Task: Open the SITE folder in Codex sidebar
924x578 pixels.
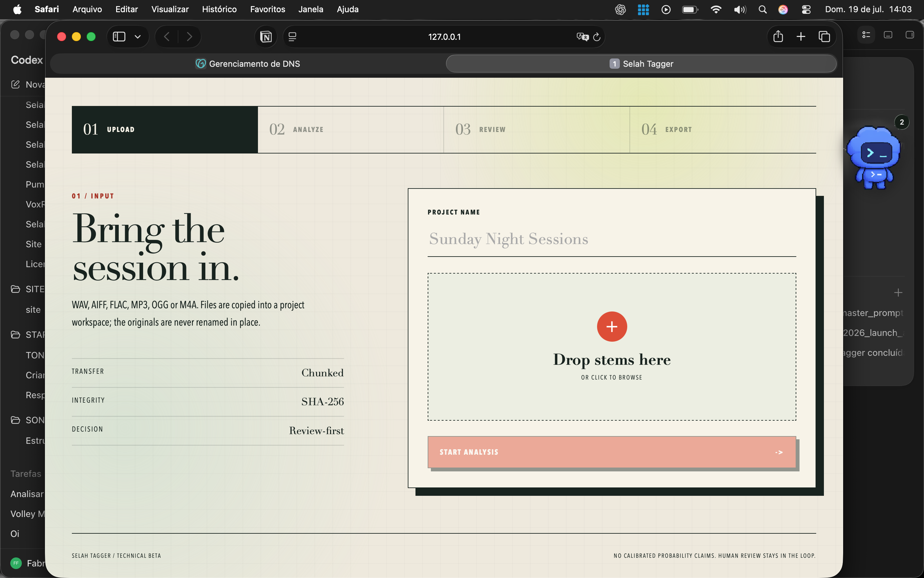Action: click(x=28, y=289)
